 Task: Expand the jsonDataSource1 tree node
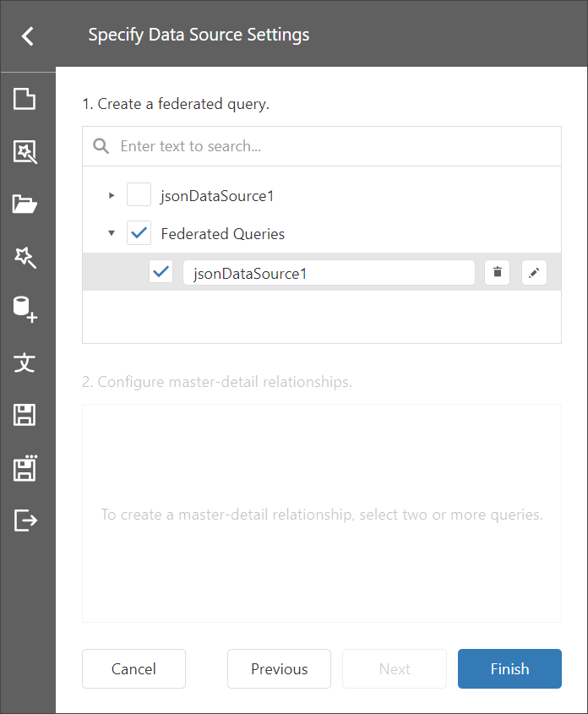click(x=112, y=196)
